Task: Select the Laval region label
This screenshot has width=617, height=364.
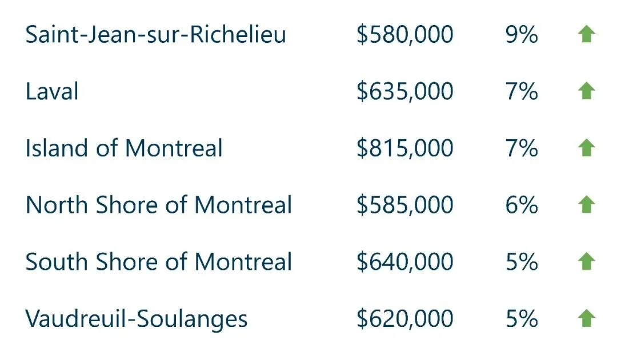Action: click(x=52, y=91)
